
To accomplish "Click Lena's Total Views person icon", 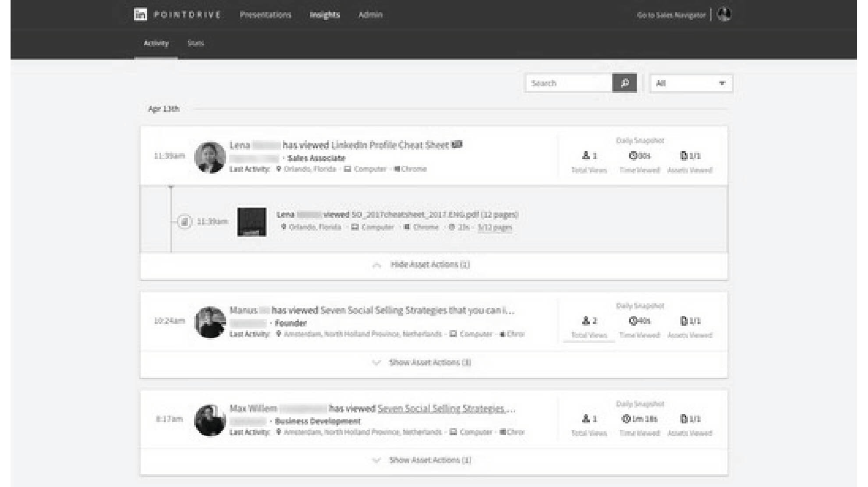I will pos(585,156).
